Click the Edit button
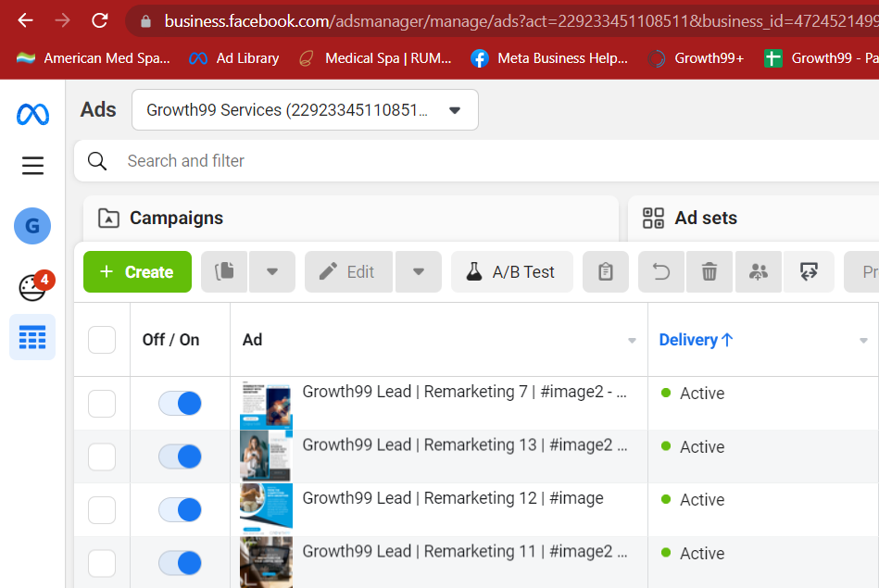 348,272
